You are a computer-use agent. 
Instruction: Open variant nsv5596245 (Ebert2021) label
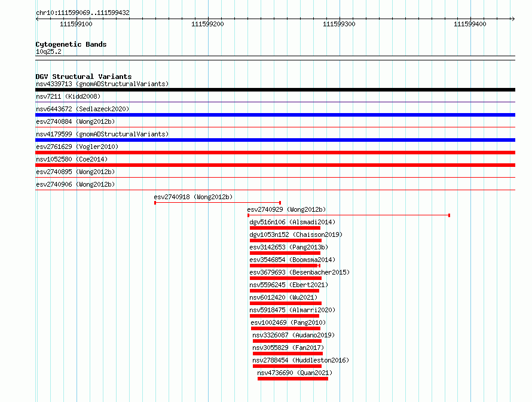(x=289, y=285)
